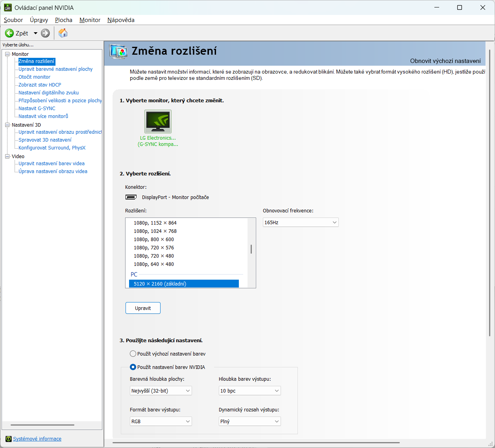Image resolution: width=495 pixels, height=448 pixels.
Task: Click the Změna rozlišení header icon
Action: pos(118,52)
